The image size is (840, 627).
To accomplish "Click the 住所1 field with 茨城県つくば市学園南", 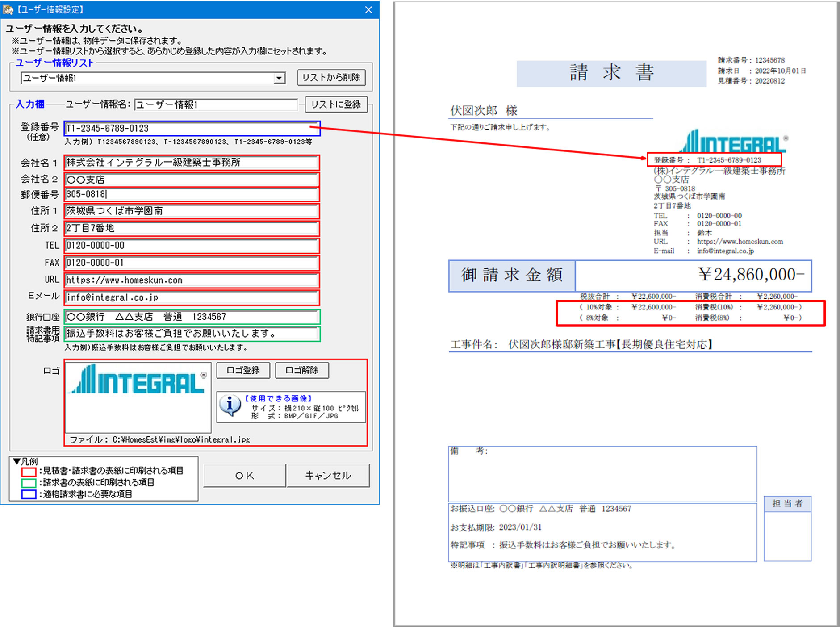I will pos(192,211).
